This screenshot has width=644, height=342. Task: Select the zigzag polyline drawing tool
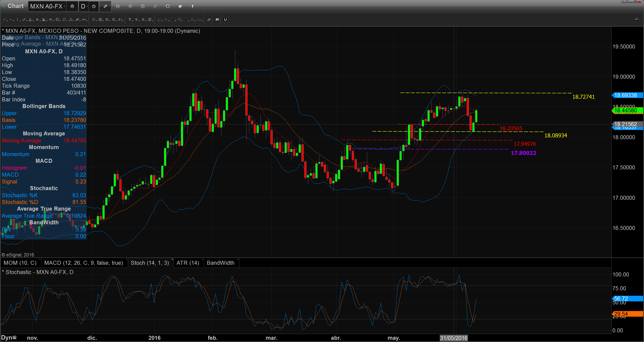coord(24,20)
